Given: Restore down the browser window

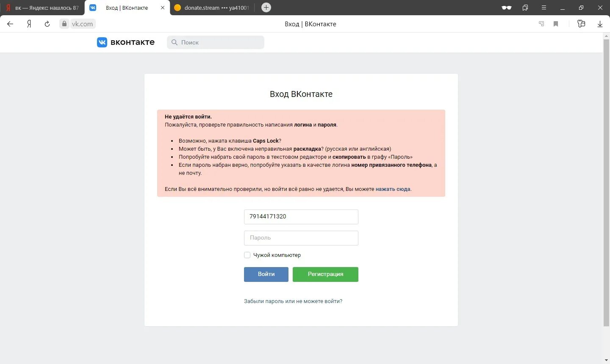Looking at the screenshot, I should (581, 8).
